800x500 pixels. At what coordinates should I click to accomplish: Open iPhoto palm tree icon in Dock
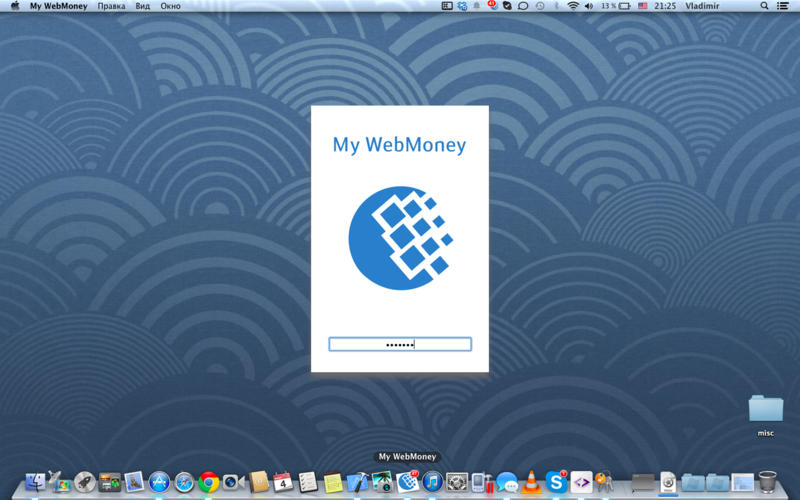[382, 482]
